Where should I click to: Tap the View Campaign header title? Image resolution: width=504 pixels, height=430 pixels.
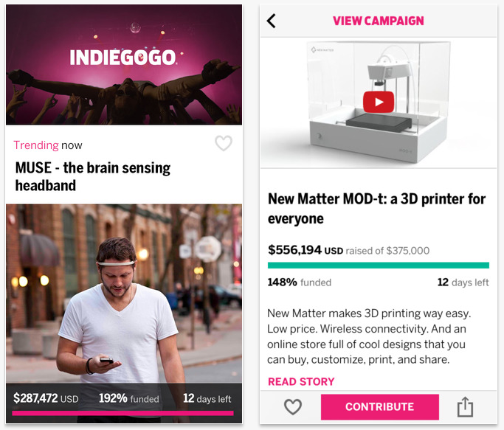378,21
